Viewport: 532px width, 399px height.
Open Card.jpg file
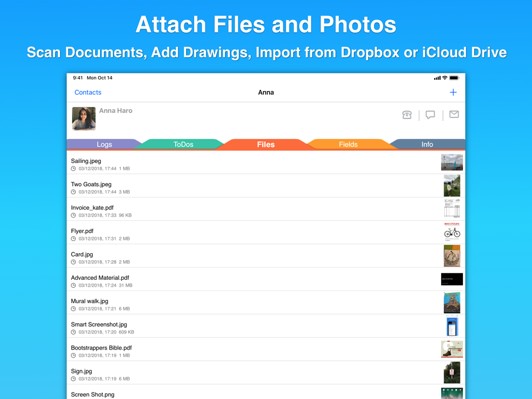click(266, 256)
